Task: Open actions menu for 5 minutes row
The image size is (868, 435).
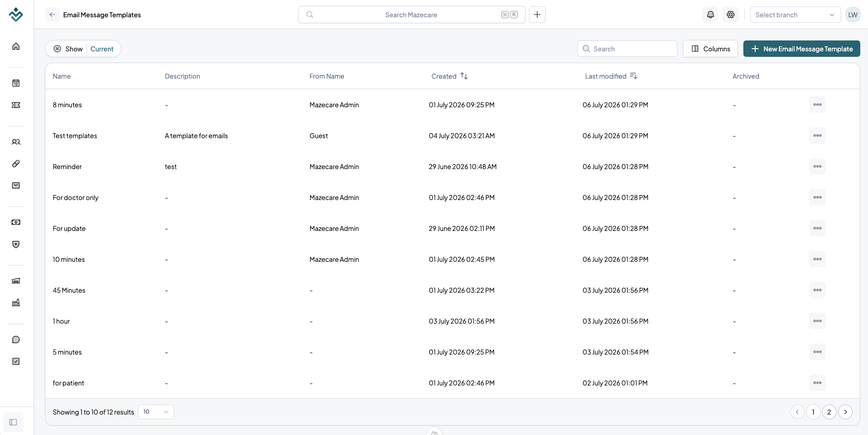Action: point(818,352)
